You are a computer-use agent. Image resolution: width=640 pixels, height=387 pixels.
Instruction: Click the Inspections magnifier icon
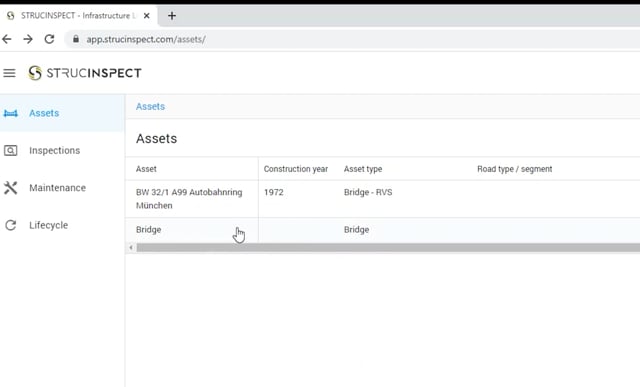tap(11, 151)
